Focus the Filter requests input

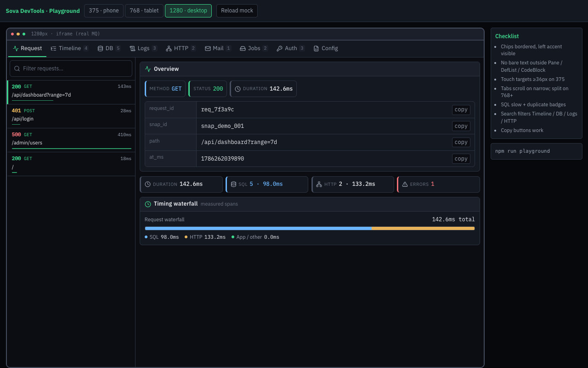[71, 69]
